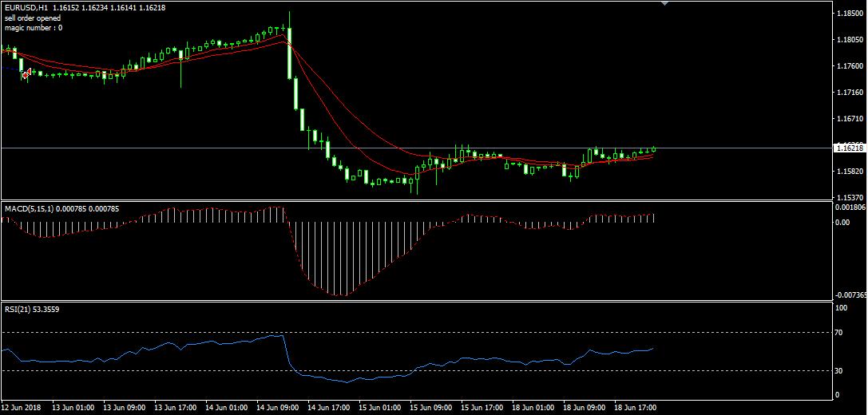868x415 pixels.
Task: Click the RSI 70 level scale label
Action: [x=840, y=332]
